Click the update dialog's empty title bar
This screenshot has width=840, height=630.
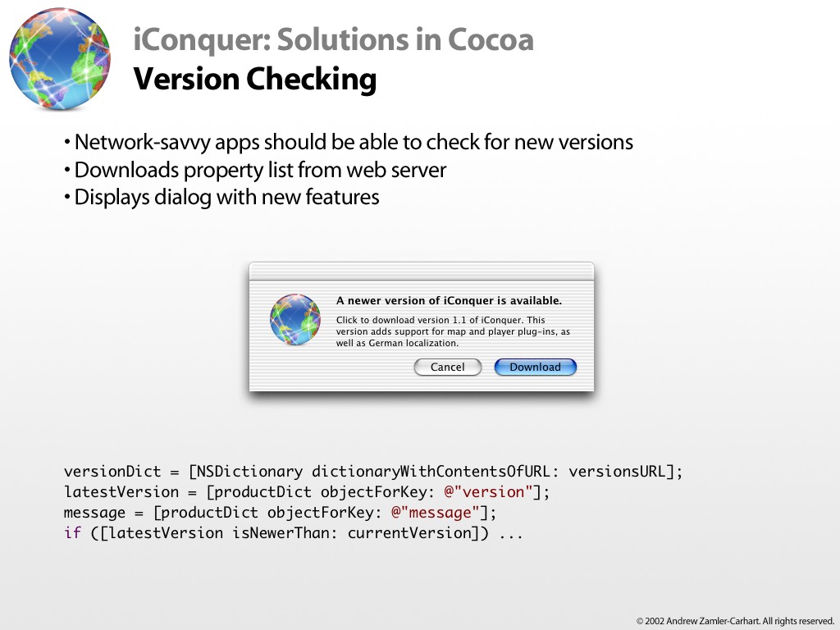click(x=421, y=271)
